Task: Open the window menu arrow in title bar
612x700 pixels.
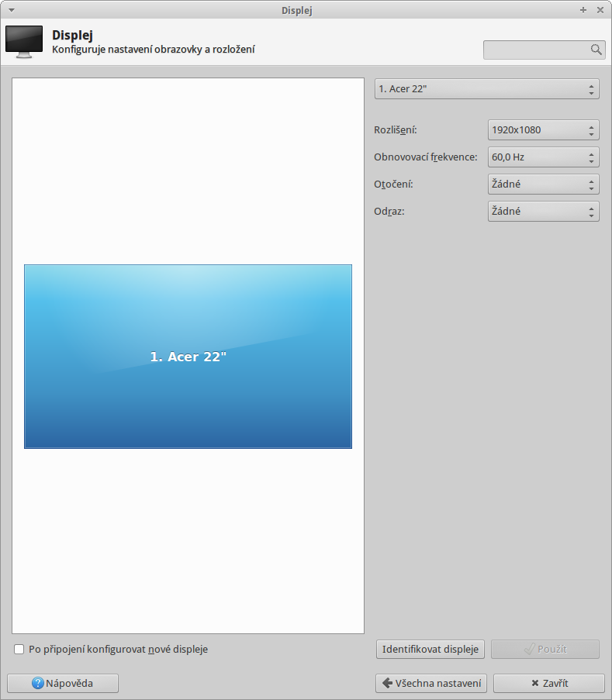Action: coord(11,10)
